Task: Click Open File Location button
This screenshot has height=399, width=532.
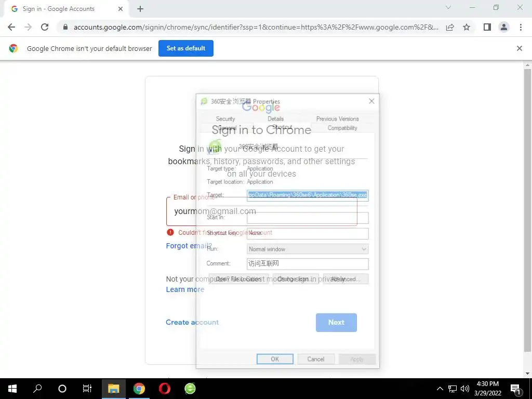Action: [x=238, y=279]
